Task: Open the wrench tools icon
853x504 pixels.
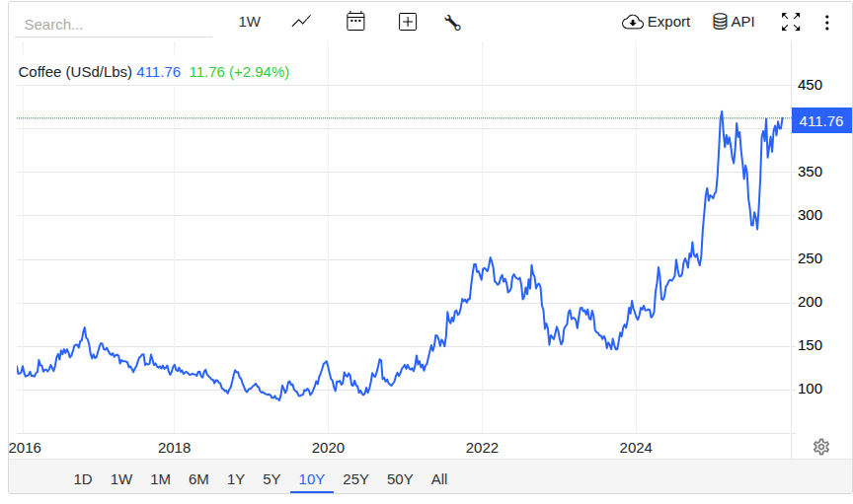Action: point(453,23)
